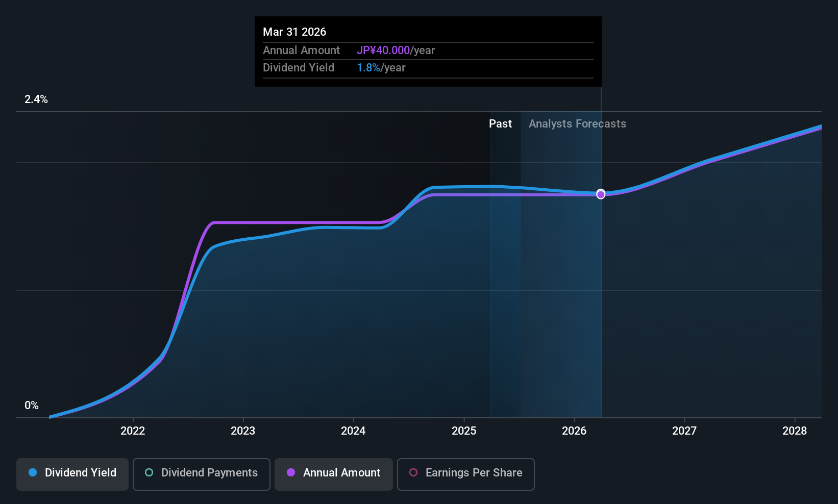Click the 2027 x-axis label

tap(684, 431)
